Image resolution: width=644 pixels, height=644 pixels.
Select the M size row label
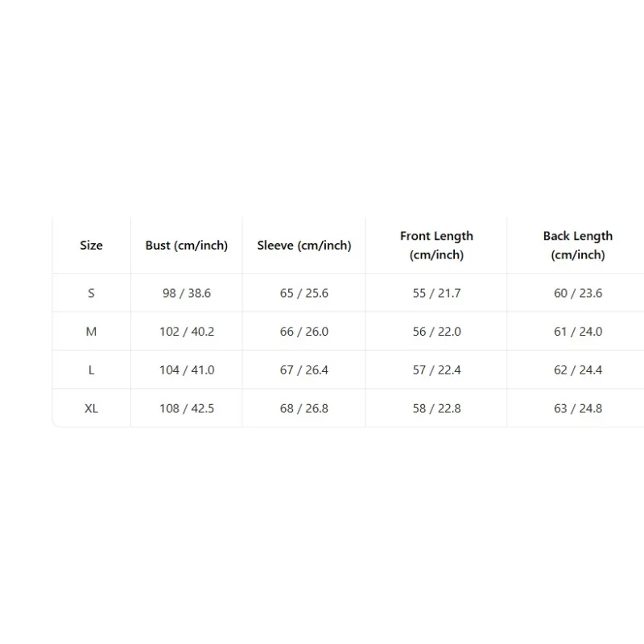click(91, 332)
